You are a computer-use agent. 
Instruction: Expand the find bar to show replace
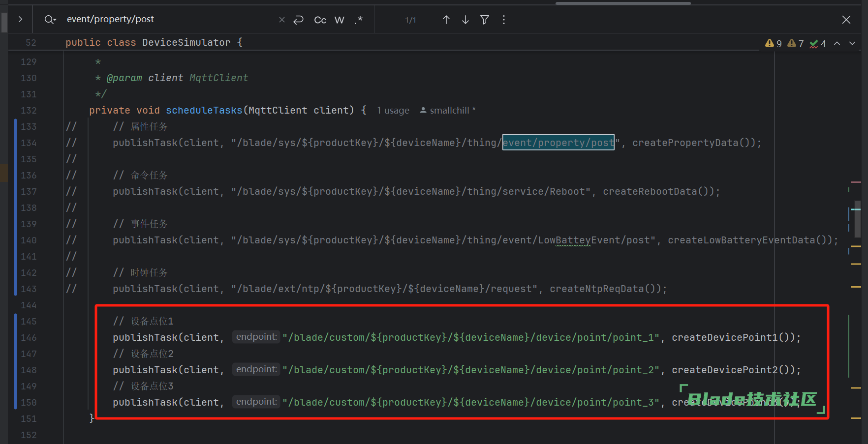tap(20, 20)
